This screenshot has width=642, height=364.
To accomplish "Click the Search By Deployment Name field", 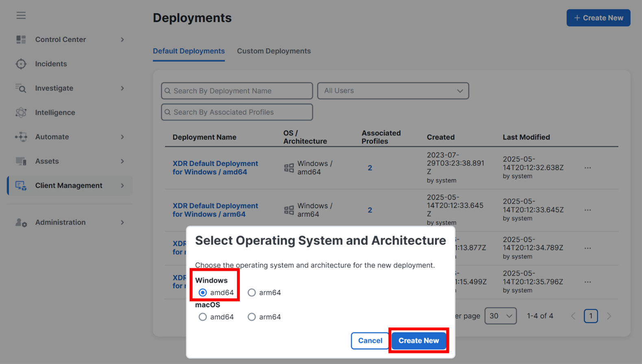I will click(x=237, y=91).
